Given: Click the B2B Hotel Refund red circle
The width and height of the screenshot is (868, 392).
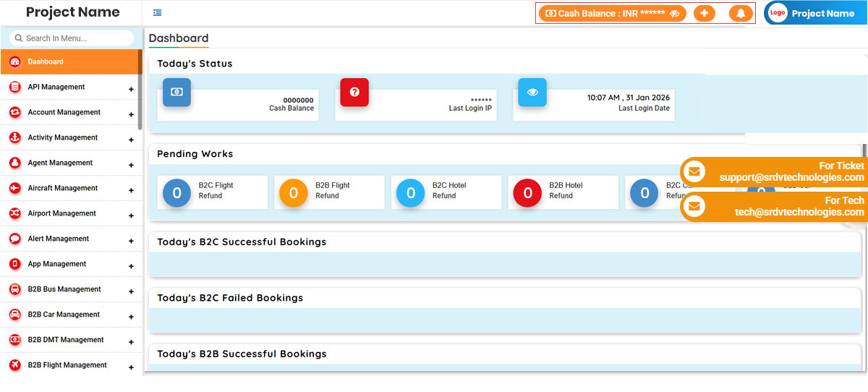Looking at the screenshot, I should pos(527,193).
